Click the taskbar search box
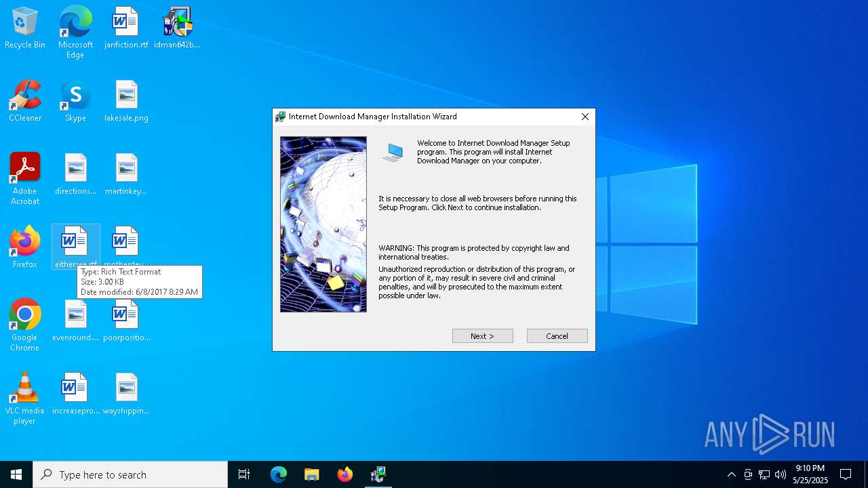This screenshot has height=488, width=868. click(x=130, y=474)
